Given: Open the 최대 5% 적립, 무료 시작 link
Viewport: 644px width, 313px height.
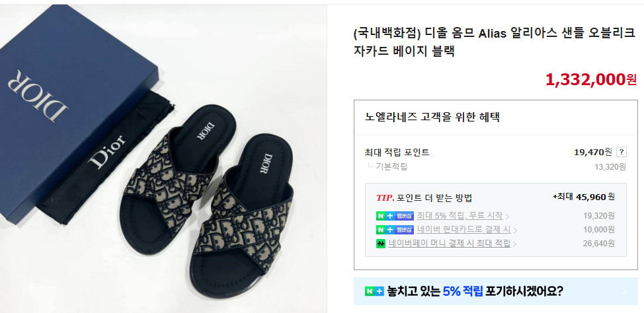Looking at the screenshot, I should 460,216.
